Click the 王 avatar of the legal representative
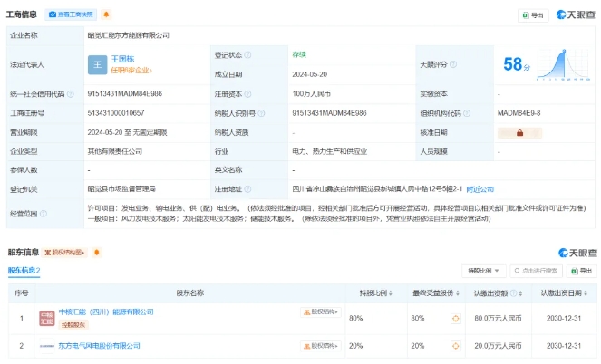The image size is (601, 364). coord(98,64)
